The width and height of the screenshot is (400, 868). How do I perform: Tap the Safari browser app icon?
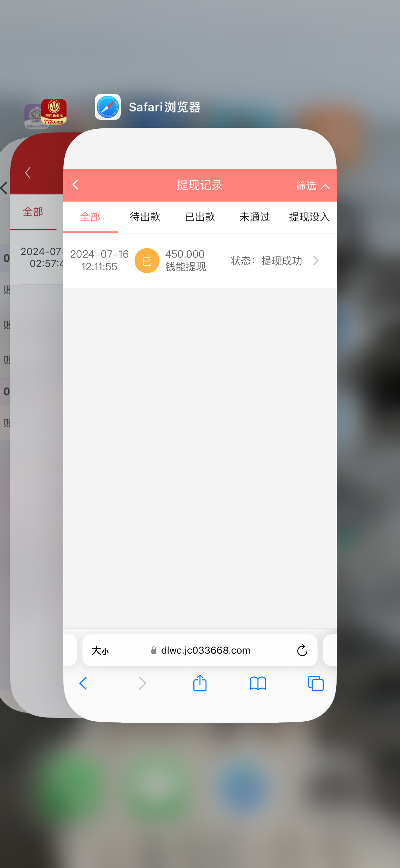pos(108,107)
